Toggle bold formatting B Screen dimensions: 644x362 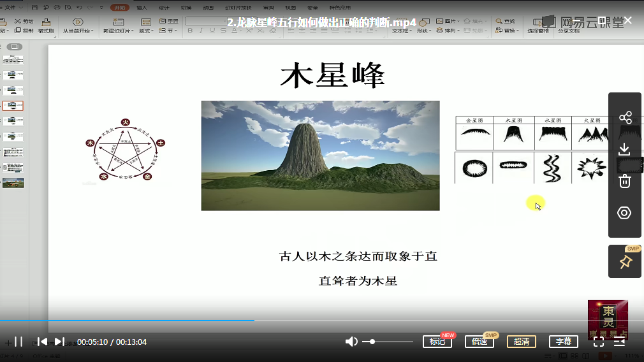pos(190,31)
